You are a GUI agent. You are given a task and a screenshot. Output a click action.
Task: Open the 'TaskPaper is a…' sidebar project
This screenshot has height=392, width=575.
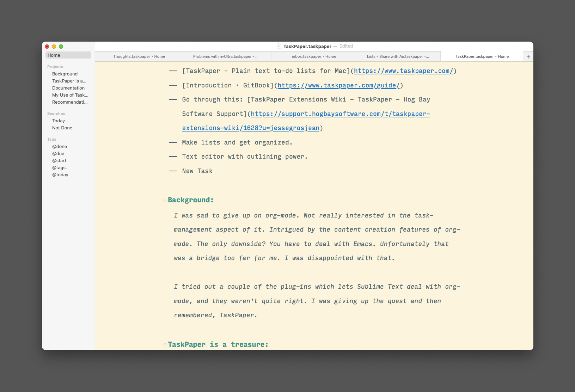(x=69, y=81)
